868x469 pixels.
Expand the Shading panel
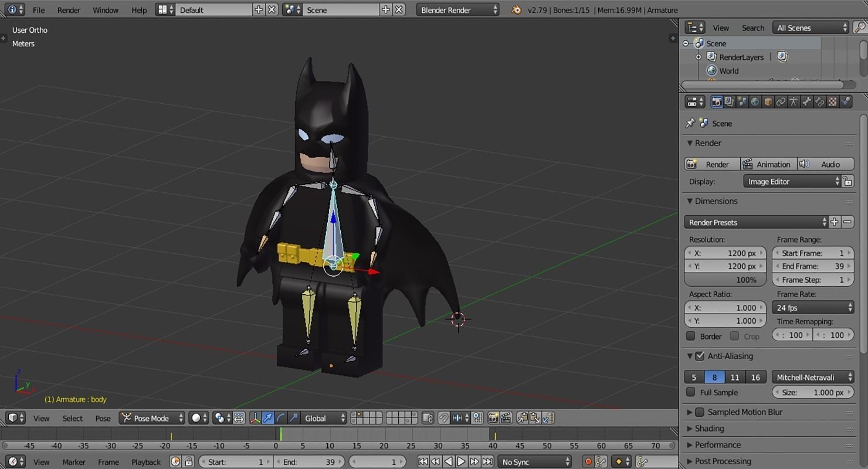pos(709,429)
